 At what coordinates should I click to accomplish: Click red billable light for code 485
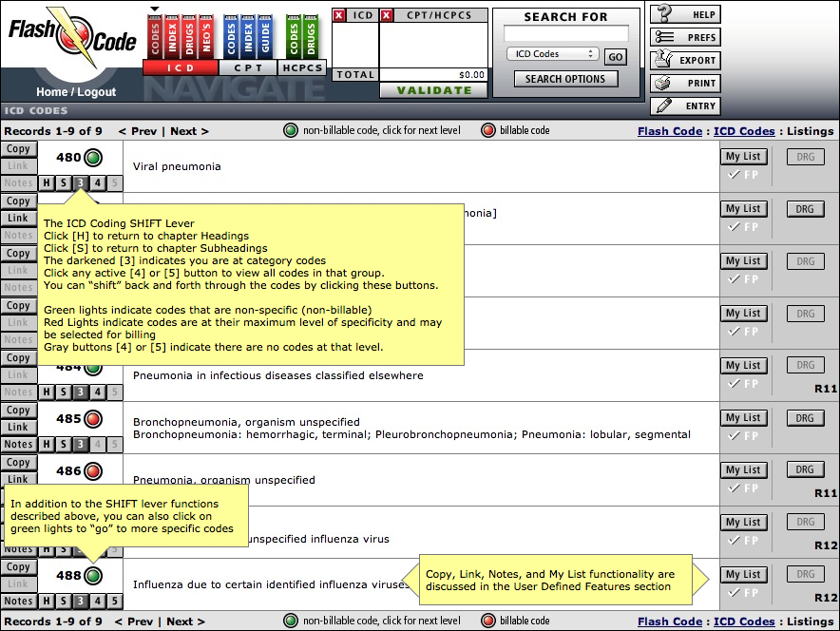(93, 419)
